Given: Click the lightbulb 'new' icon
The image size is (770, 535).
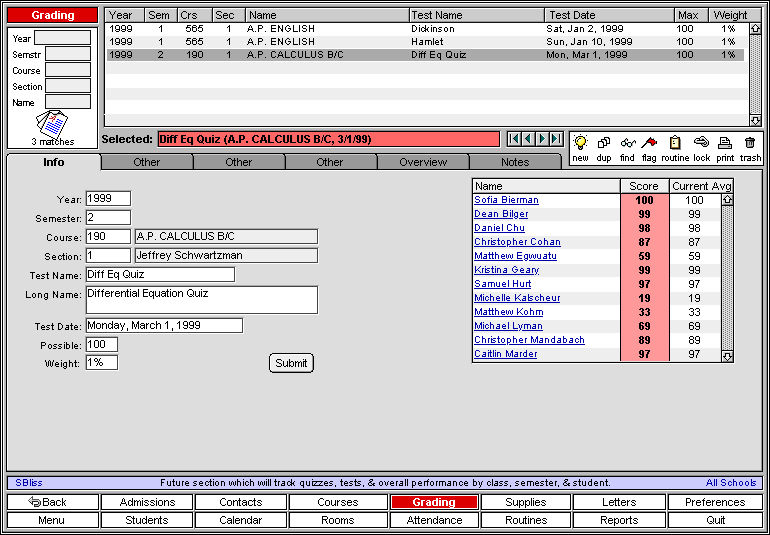Looking at the screenshot, I should click(580, 143).
